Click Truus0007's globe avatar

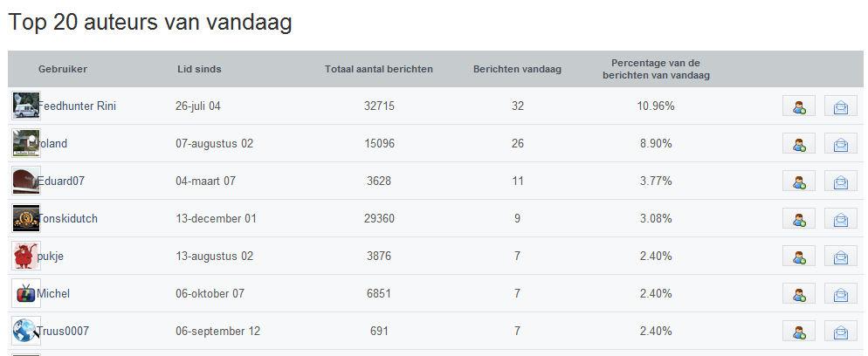[x=26, y=331]
